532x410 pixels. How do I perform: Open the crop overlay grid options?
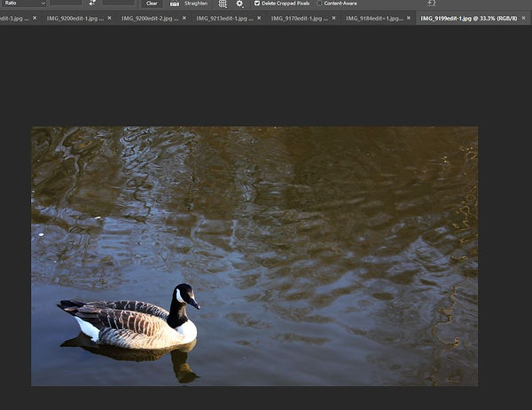(x=223, y=4)
